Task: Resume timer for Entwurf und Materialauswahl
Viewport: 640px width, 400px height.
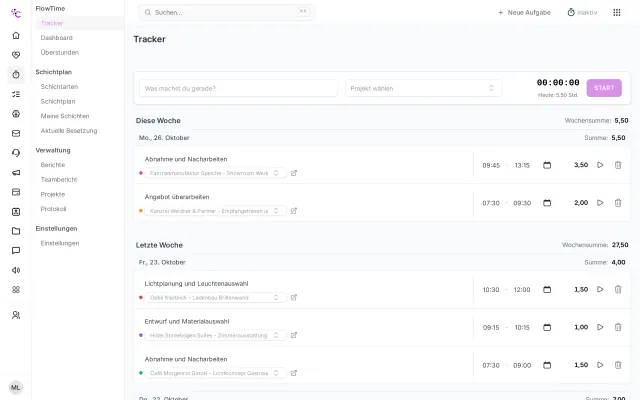Action: click(600, 327)
